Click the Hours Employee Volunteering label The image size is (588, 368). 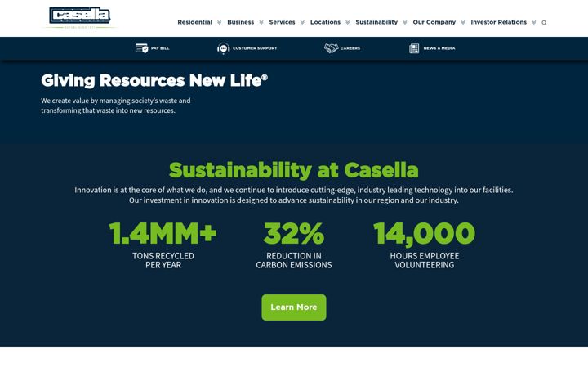(x=425, y=261)
